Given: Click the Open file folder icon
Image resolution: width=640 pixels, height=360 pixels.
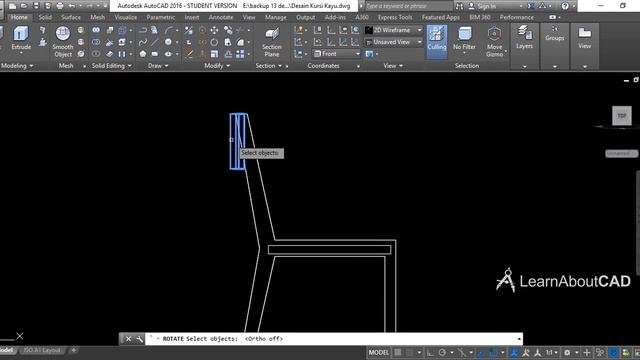Looking at the screenshot, I should (x=24, y=6).
